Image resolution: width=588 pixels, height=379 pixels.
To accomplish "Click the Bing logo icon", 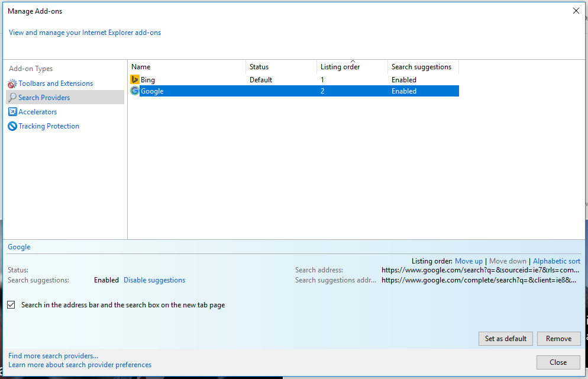I will 135,79.
